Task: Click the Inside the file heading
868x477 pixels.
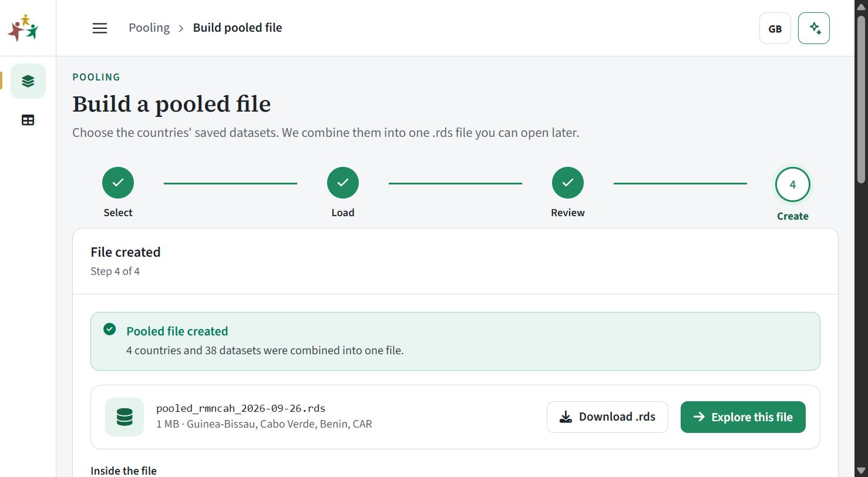Action: pyautogui.click(x=123, y=471)
